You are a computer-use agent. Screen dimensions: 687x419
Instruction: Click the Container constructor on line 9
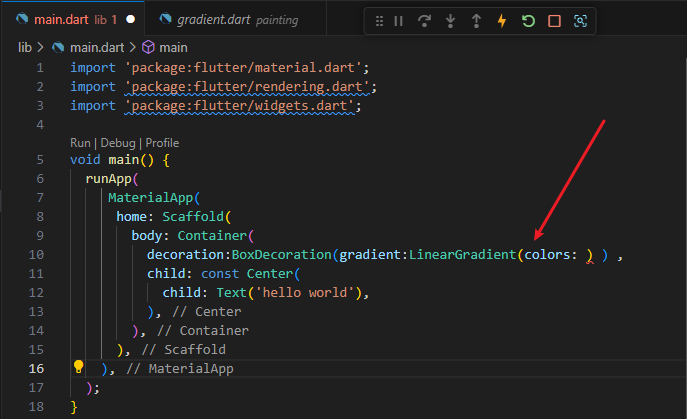click(x=212, y=235)
